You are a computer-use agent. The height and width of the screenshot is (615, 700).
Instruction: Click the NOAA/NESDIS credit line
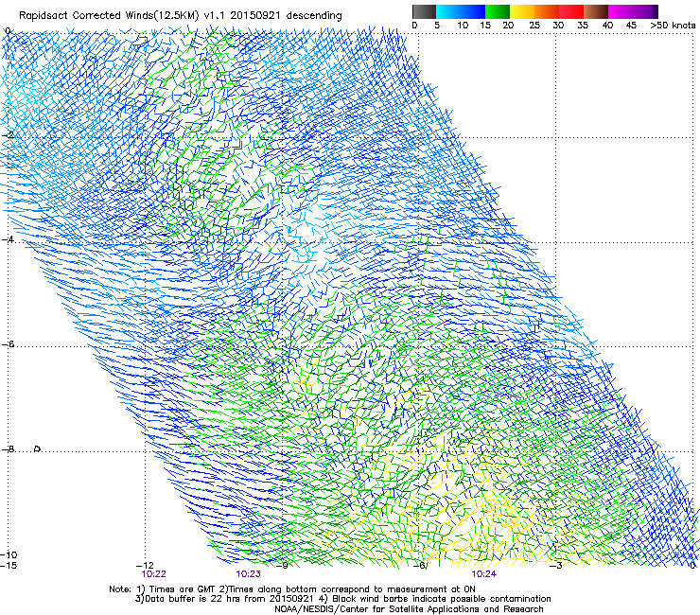[409, 609]
